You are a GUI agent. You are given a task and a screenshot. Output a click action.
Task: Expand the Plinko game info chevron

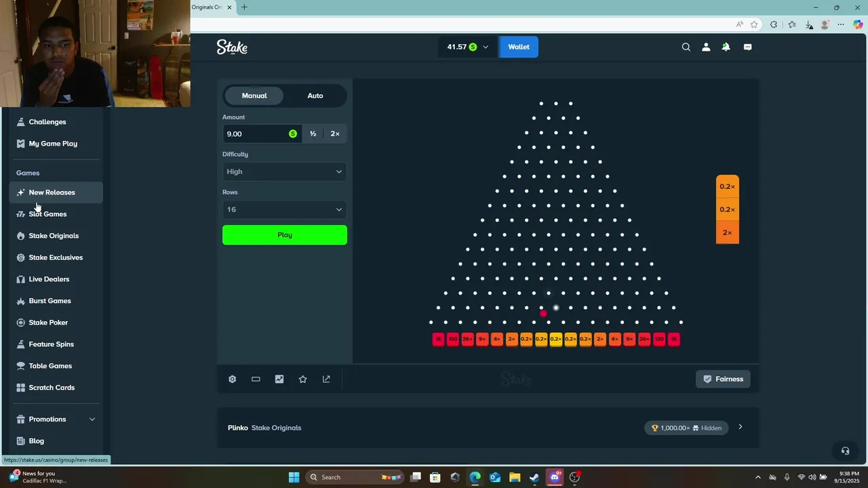click(741, 427)
